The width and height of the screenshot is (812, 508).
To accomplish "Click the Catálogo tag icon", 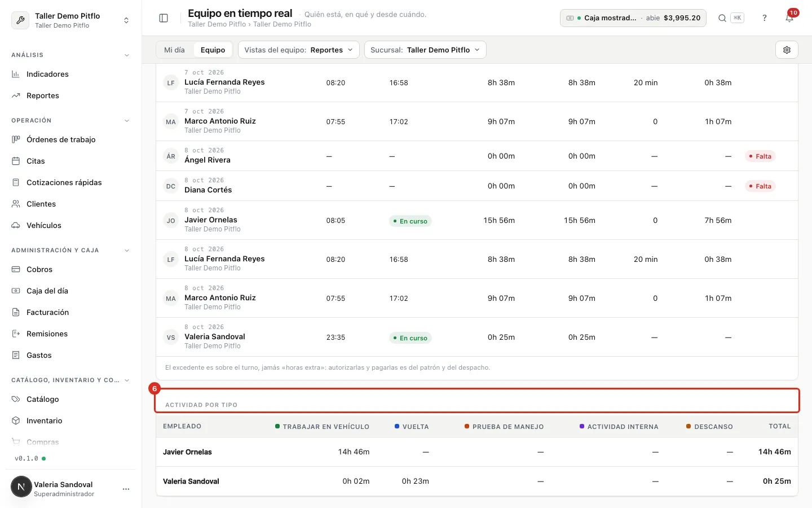I will tap(16, 399).
